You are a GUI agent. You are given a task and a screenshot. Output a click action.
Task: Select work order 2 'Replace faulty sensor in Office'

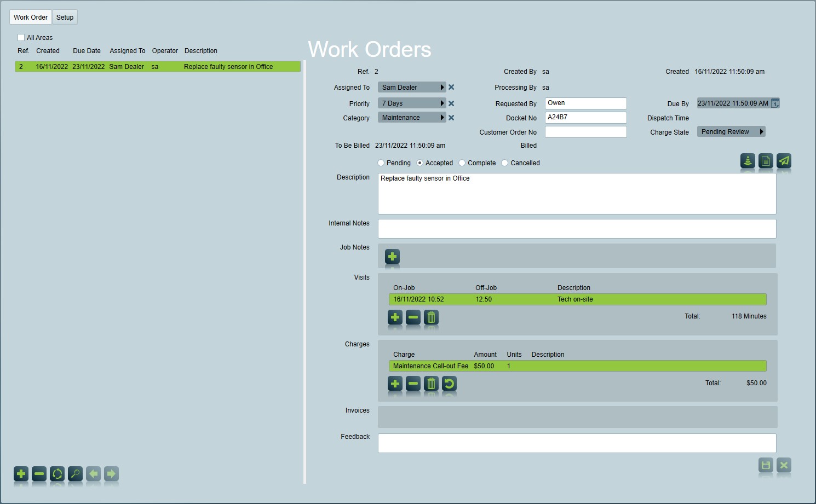[158, 67]
